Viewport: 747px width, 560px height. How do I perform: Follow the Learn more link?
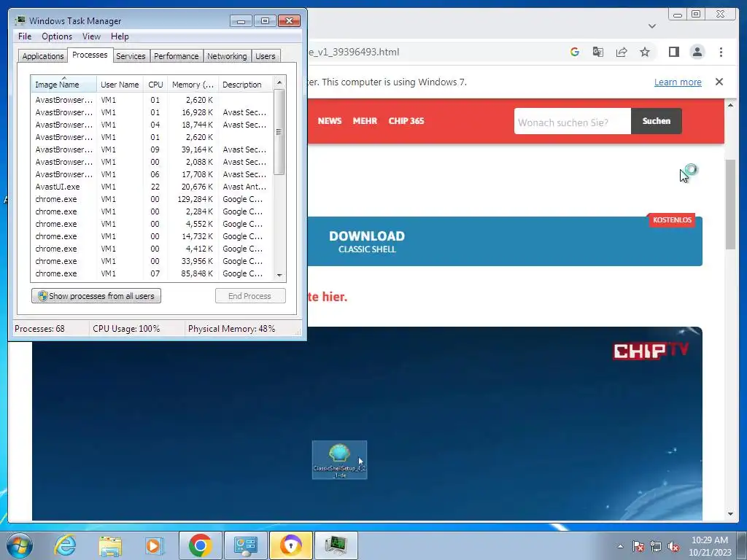coord(678,82)
